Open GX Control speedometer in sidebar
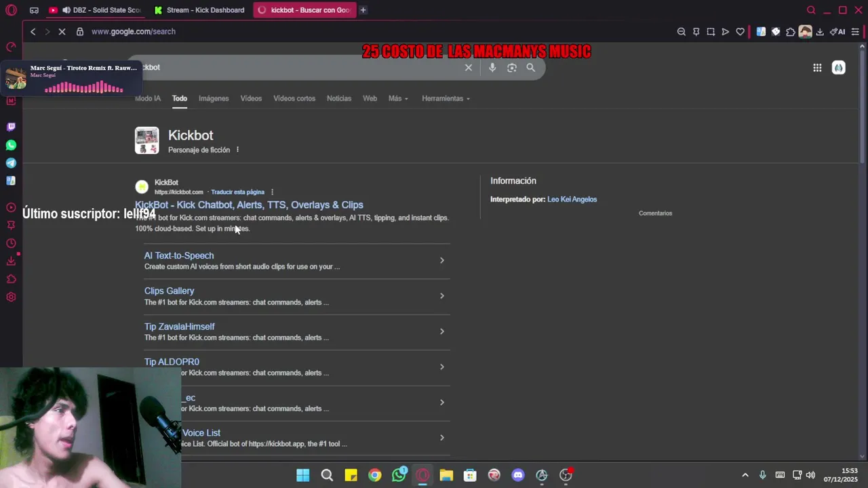 coord(11,47)
